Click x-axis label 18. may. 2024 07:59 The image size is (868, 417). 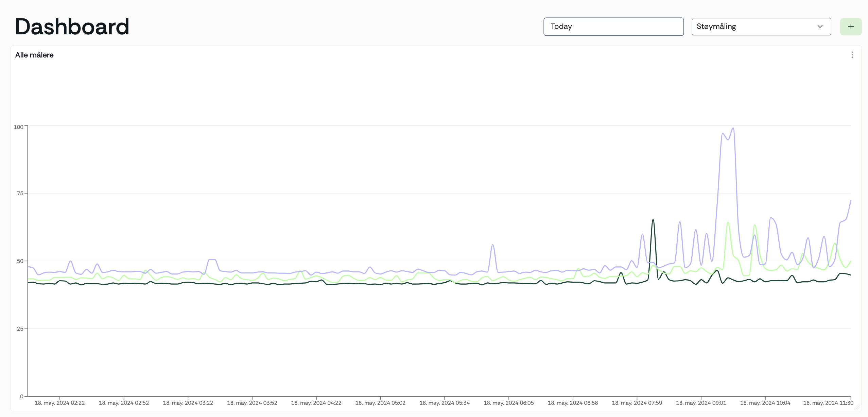pyautogui.click(x=637, y=403)
